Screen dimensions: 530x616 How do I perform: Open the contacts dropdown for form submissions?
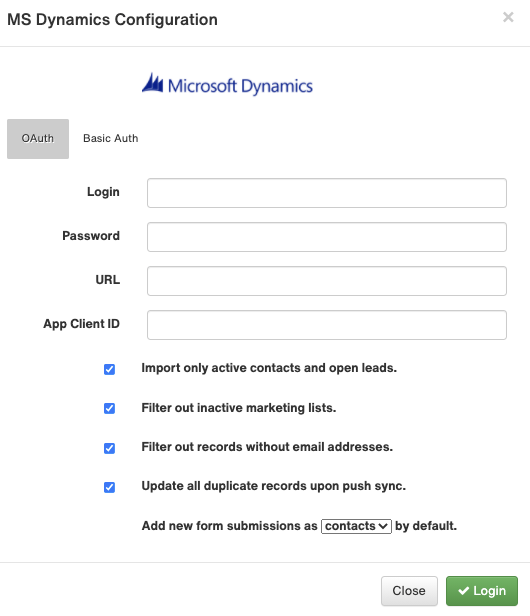point(356,526)
